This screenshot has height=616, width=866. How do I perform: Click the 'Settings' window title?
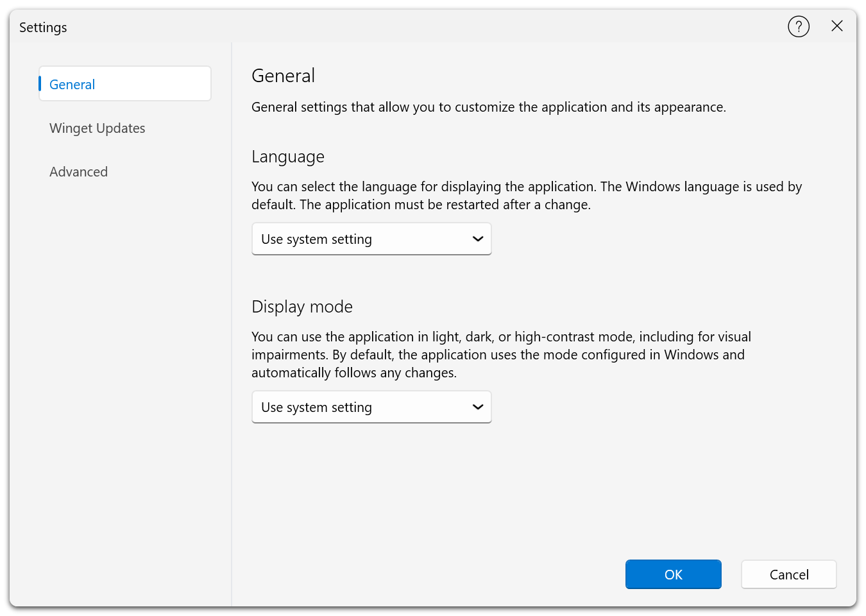point(43,28)
